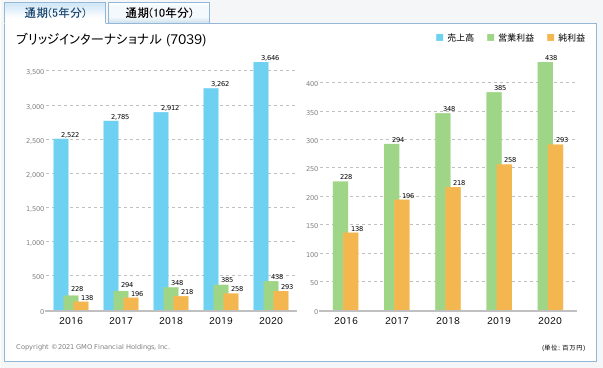Switch to the 通期(10年分) tab
Image resolution: width=603 pixels, height=368 pixels.
click(x=159, y=13)
